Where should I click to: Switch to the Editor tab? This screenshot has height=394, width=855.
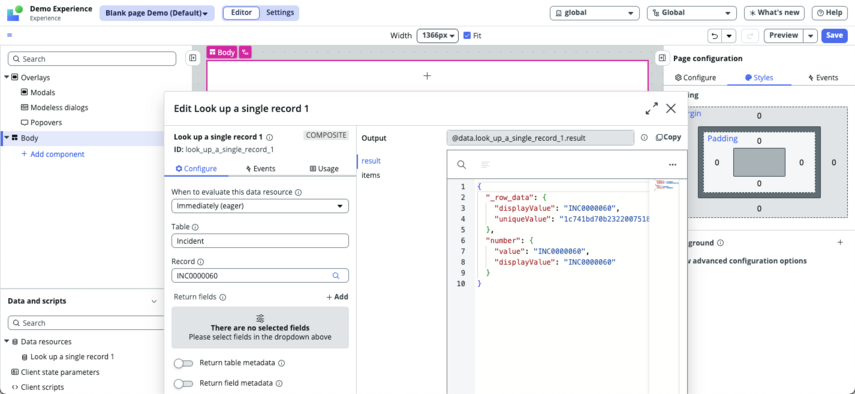[x=242, y=13]
